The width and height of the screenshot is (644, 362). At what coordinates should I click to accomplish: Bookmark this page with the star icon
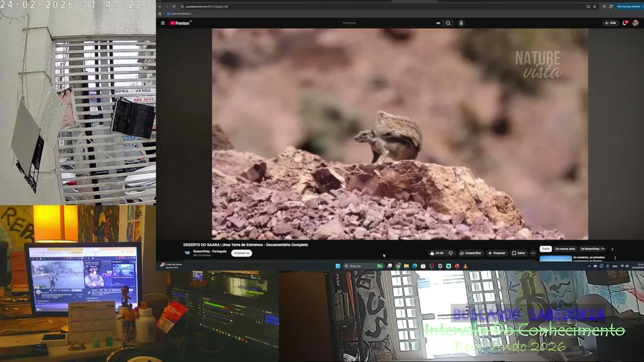coord(594,7)
